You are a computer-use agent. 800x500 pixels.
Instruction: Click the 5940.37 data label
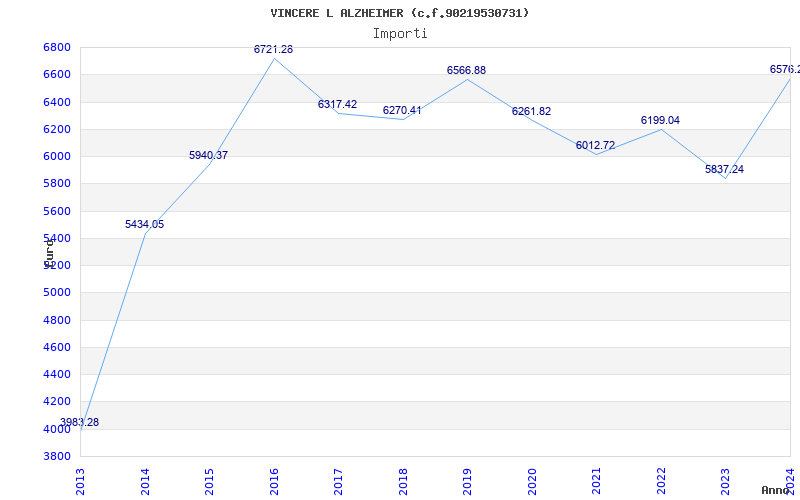point(209,156)
